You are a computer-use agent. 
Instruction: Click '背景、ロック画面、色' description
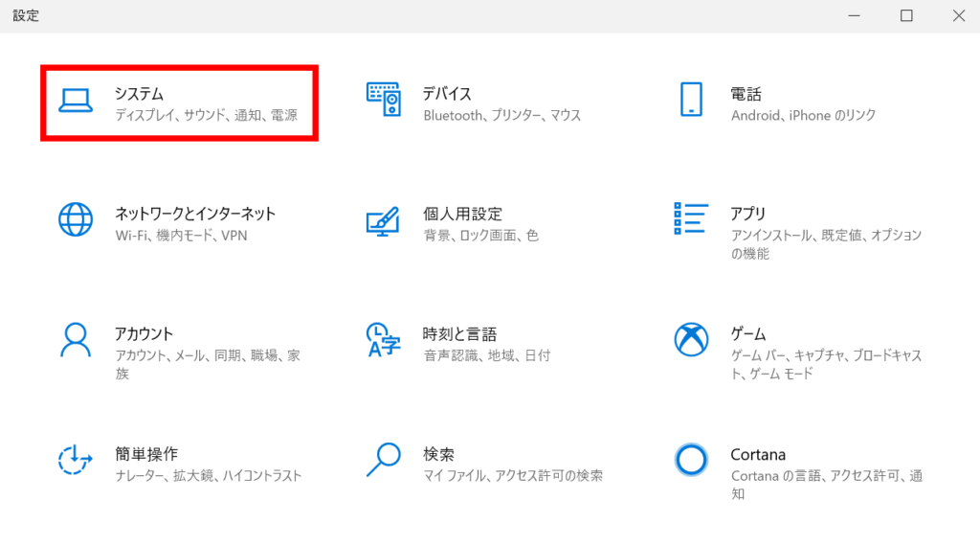[x=481, y=235]
